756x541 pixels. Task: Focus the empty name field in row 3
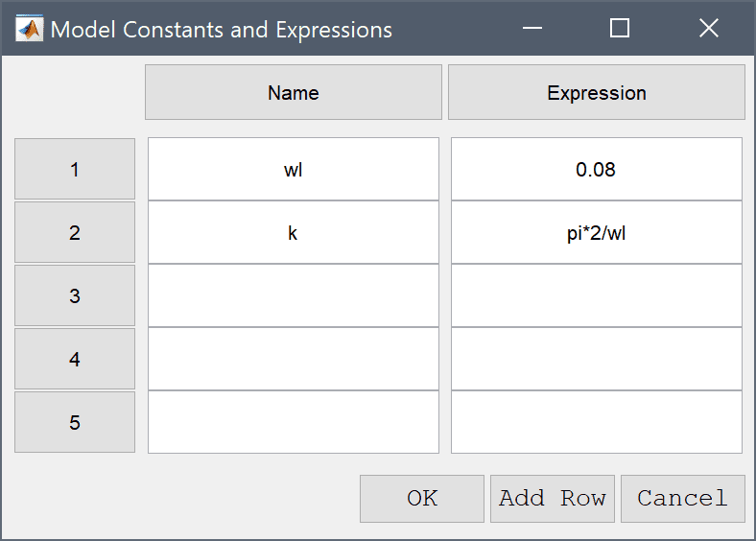tap(294, 295)
